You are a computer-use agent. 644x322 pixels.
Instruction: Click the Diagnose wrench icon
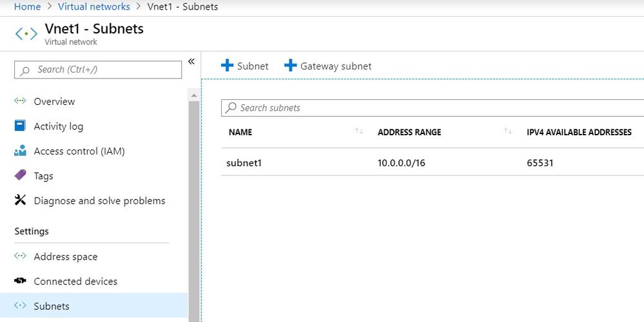coord(20,200)
